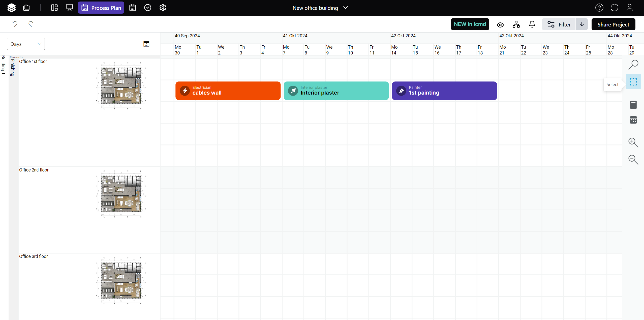Click the redo arrow icon

[31, 24]
